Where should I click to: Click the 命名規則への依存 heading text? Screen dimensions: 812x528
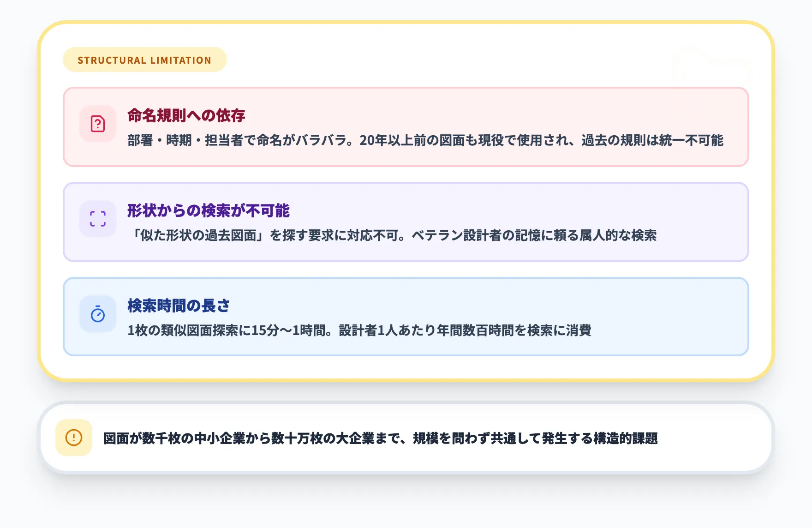tap(186, 116)
